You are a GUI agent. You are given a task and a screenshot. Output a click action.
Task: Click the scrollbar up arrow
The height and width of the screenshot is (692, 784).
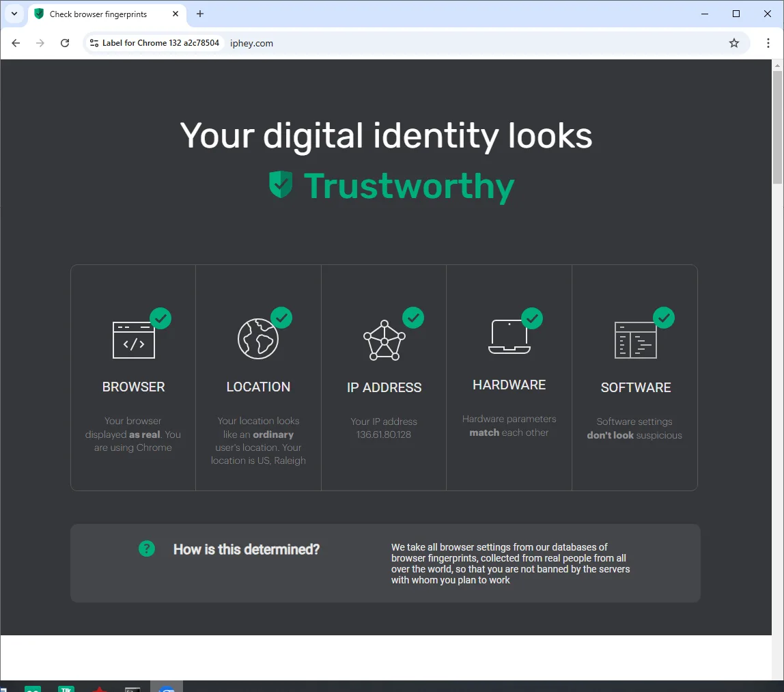pyautogui.click(x=777, y=65)
